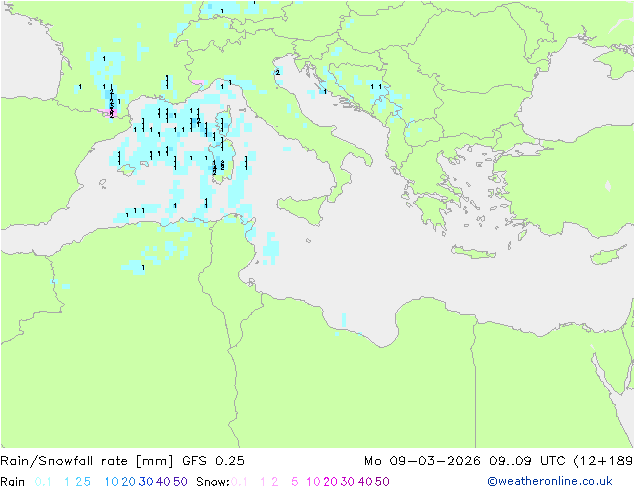
Task: Select the Snow 0.1 legend color value
Action: point(239,482)
